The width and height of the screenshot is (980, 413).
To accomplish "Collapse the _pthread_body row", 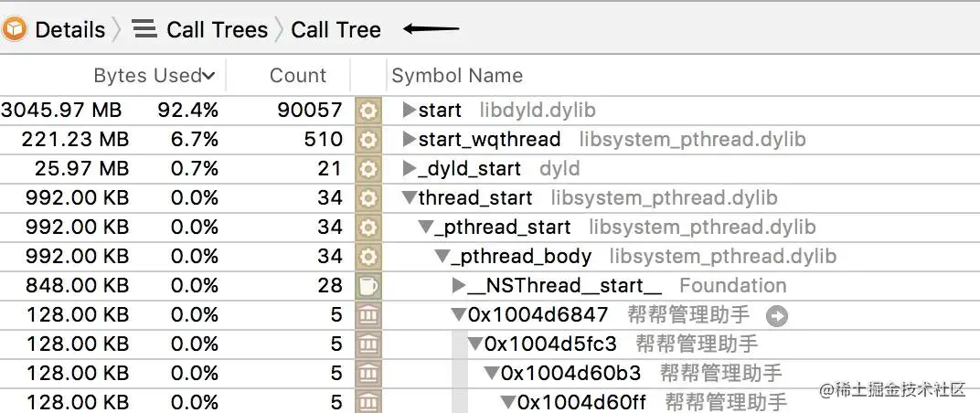I will tap(442, 257).
